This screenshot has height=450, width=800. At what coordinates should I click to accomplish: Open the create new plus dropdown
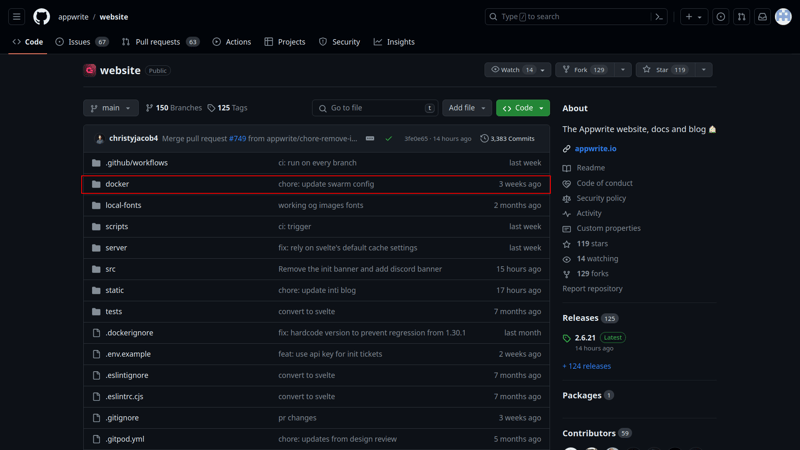tap(693, 17)
